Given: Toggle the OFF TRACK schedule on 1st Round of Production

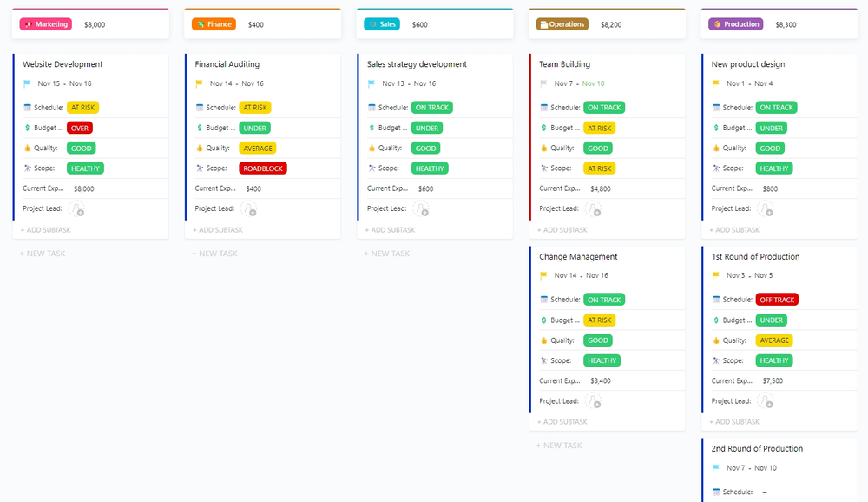Looking at the screenshot, I should 777,299.
